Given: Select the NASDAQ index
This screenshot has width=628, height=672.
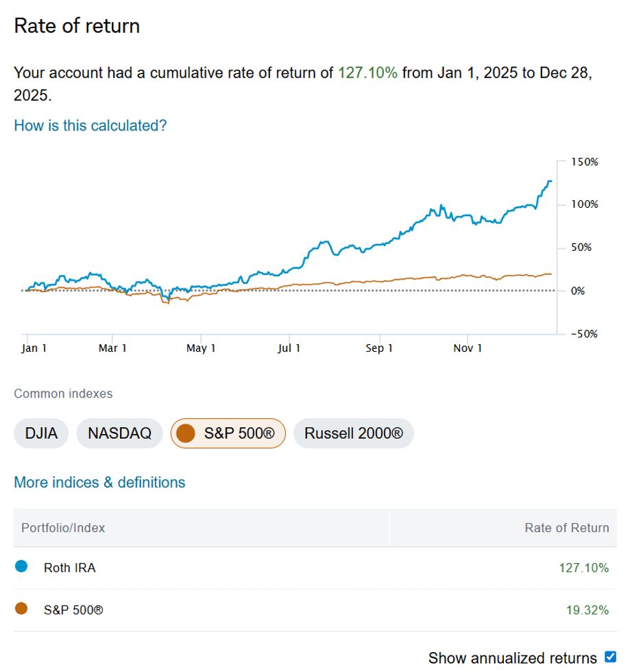Looking at the screenshot, I should 119,433.
